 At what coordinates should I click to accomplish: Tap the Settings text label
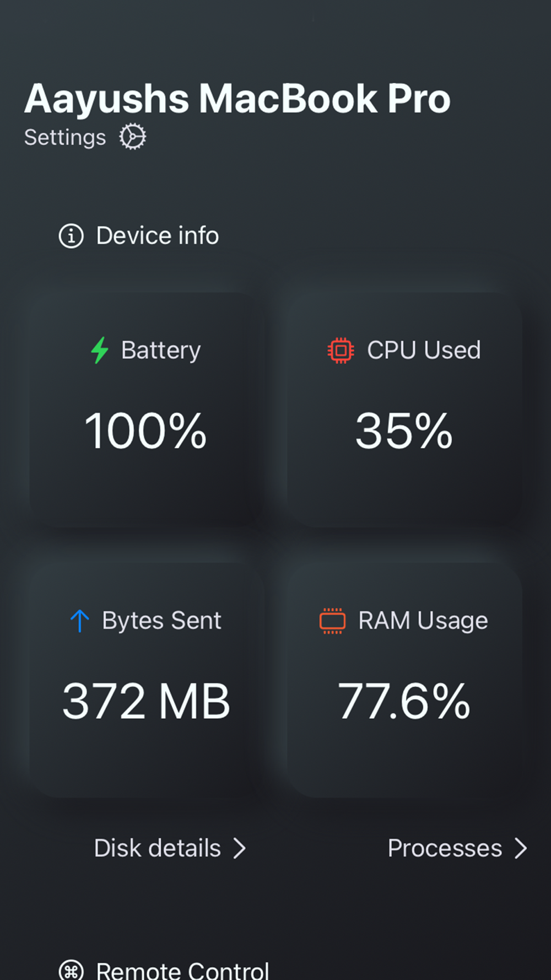tap(65, 137)
